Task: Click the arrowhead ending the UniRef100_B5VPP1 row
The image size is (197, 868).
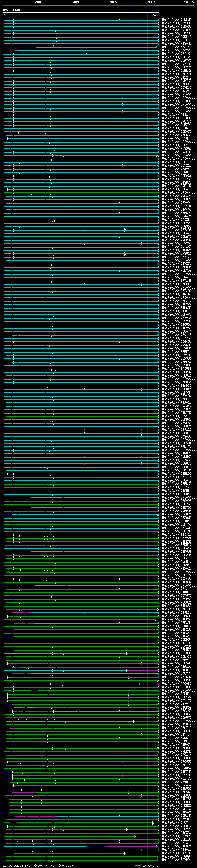Action: 157,860
